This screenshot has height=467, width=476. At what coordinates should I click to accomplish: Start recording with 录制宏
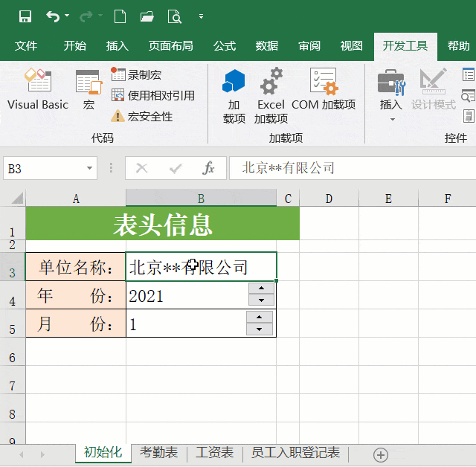(x=137, y=74)
